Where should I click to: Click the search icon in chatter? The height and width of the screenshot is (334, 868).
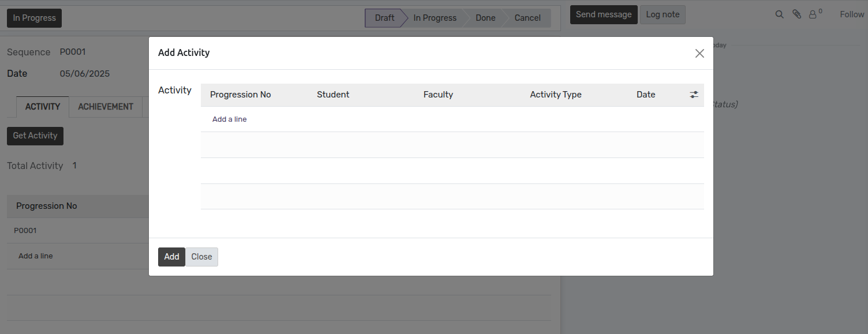point(779,14)
